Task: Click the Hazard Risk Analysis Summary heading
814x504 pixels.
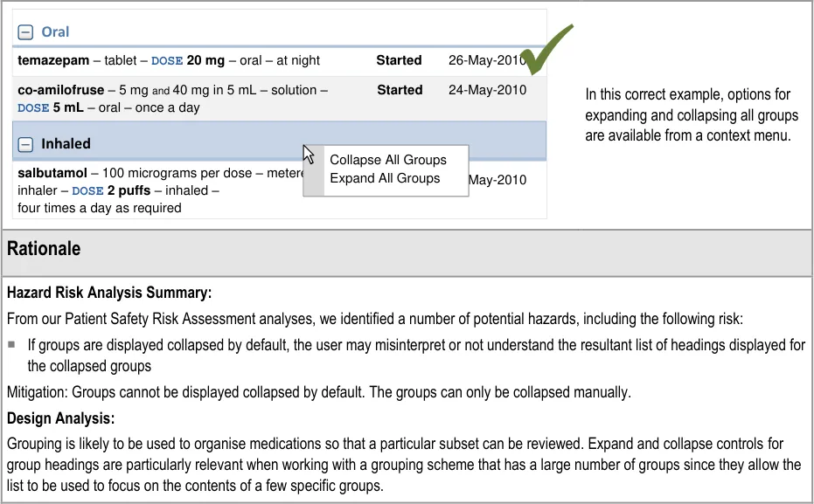Action: point(109,293)
